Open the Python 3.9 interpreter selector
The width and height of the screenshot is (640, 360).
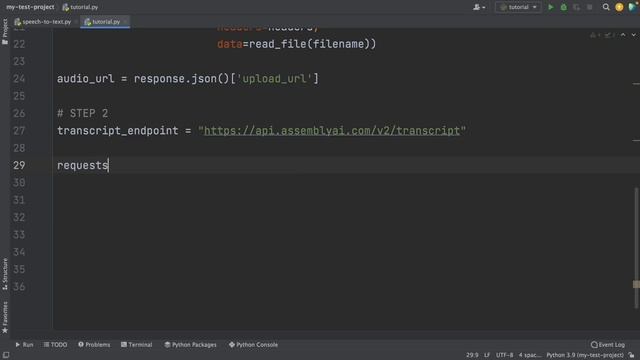click(x=585, y=355)
